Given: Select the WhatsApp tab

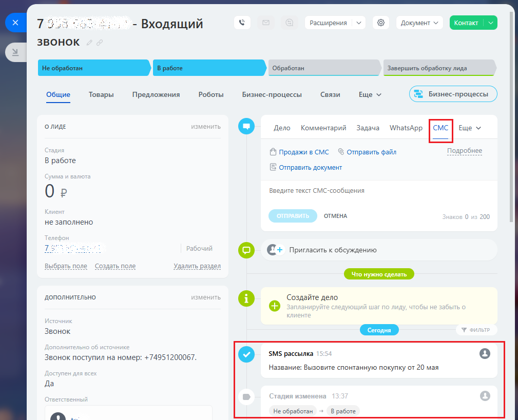Looking at the screenshot, I should pyautogui.click(x=406, y=128).
